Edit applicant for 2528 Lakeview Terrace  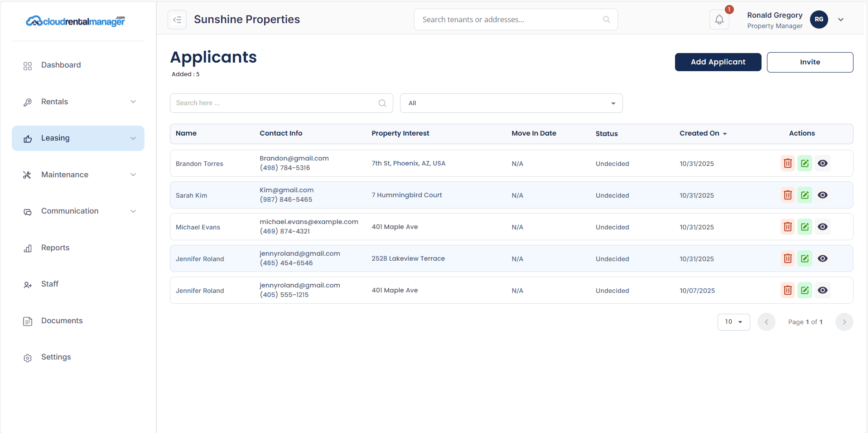tap(805, 258)
